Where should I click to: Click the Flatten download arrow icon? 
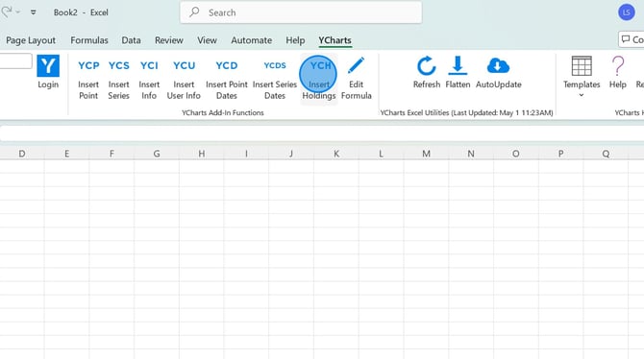pyautogui.click(x=458, y=65)
